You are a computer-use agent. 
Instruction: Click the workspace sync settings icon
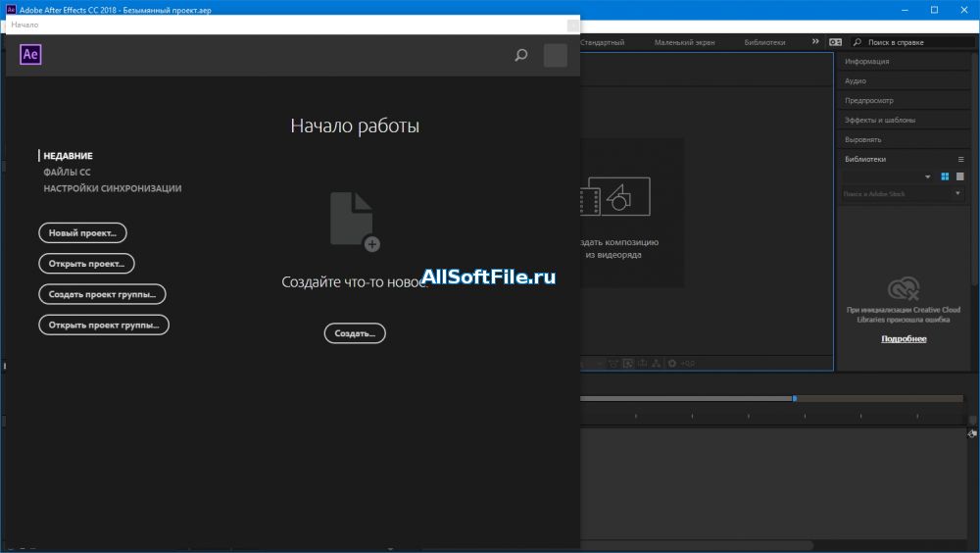(835, 42)
